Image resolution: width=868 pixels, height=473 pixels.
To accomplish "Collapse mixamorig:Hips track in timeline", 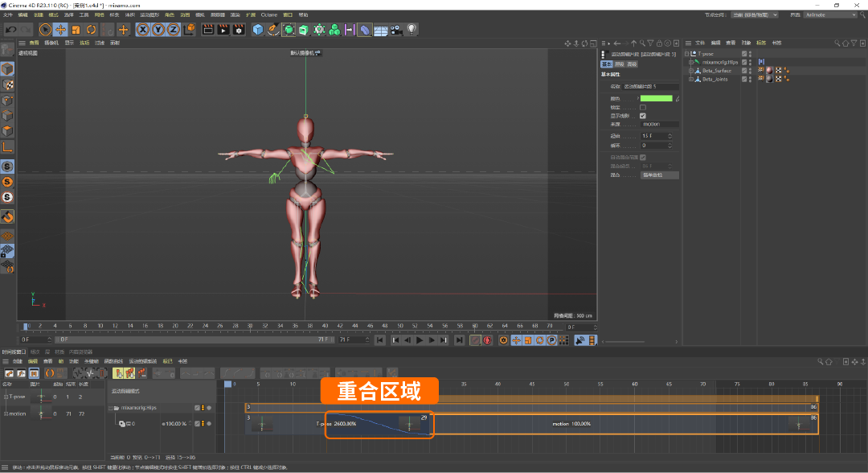I will [x=111, y=408].
